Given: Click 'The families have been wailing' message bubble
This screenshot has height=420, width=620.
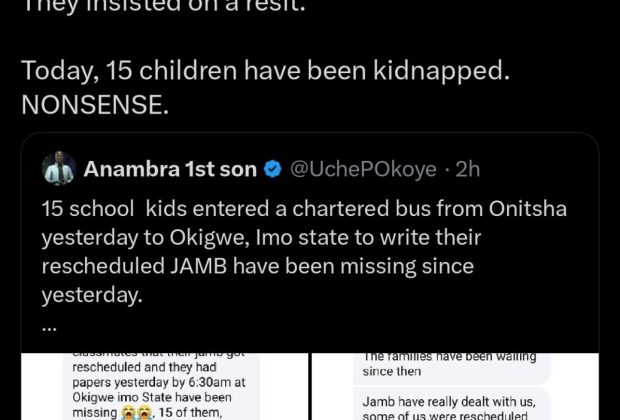Looking at the screenshot, I should pos(451,366).
